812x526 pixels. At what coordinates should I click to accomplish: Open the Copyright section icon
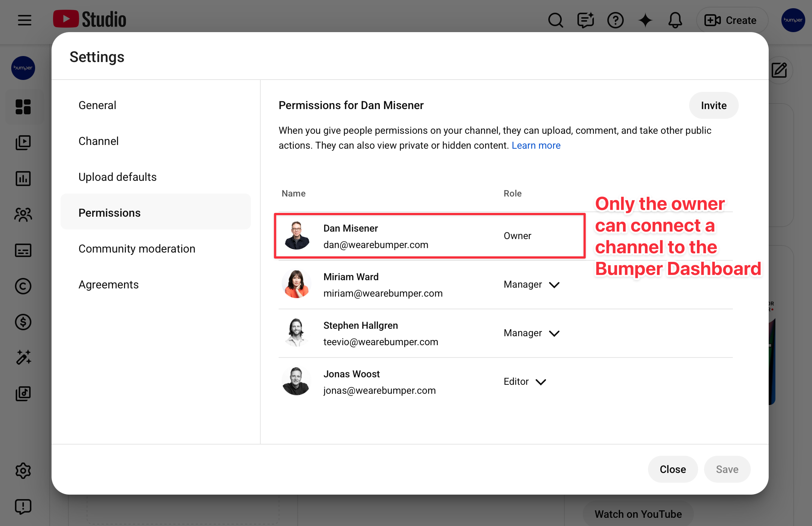click(x=23, y=286)
